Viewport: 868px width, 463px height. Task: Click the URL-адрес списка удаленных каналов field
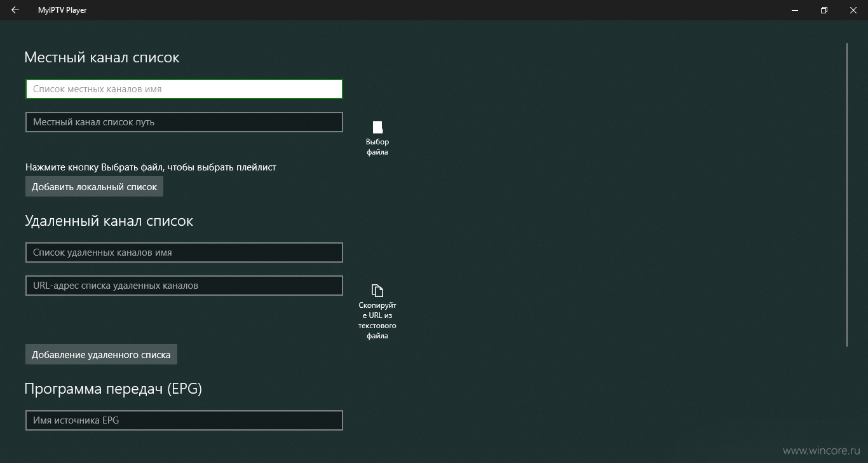pyautogui.click(x=184, y=286)
